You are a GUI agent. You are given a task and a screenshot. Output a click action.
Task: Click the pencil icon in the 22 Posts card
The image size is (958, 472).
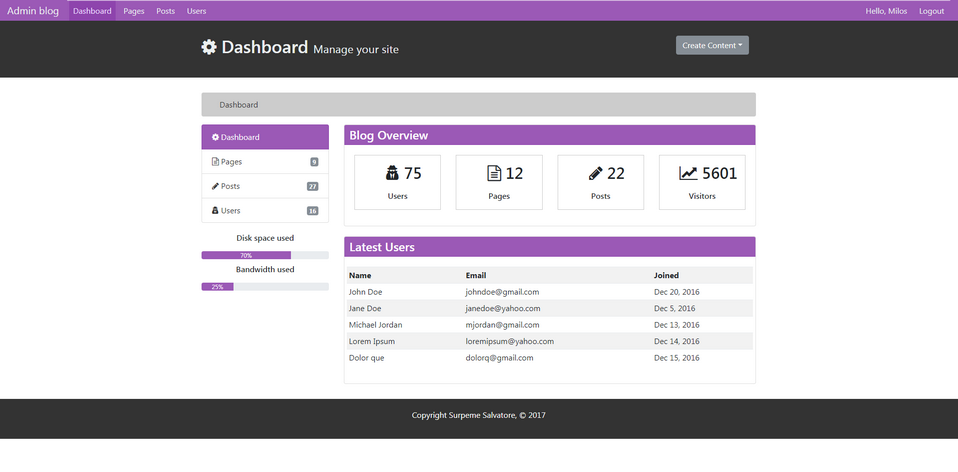596,173
